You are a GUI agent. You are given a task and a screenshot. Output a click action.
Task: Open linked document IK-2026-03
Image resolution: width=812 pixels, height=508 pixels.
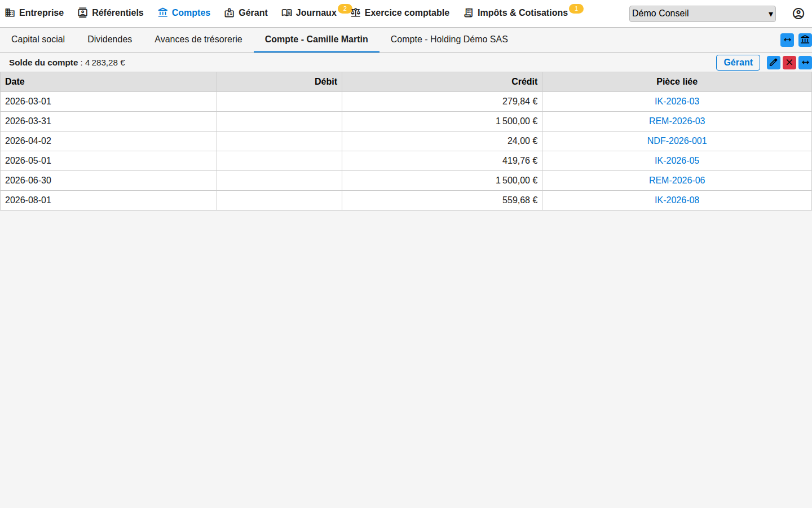click(x=677, y=102)
